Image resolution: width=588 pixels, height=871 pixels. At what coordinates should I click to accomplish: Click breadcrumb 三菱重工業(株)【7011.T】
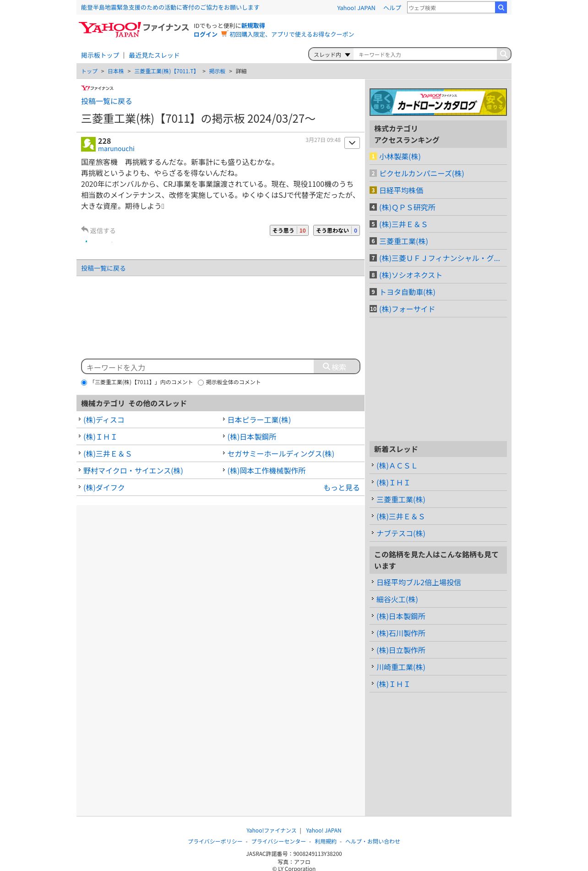pos(166,71)
